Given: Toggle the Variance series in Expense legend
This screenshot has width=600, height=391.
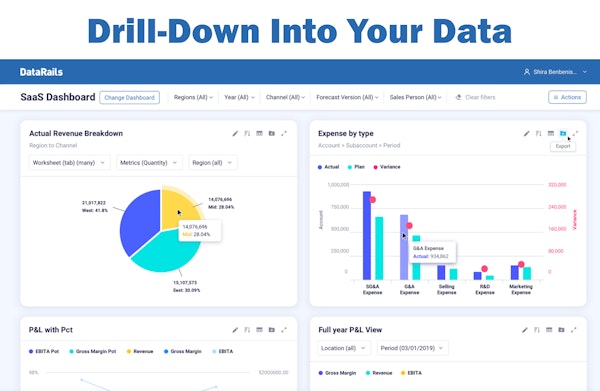Looking at the screenshot, I should 387,167.
